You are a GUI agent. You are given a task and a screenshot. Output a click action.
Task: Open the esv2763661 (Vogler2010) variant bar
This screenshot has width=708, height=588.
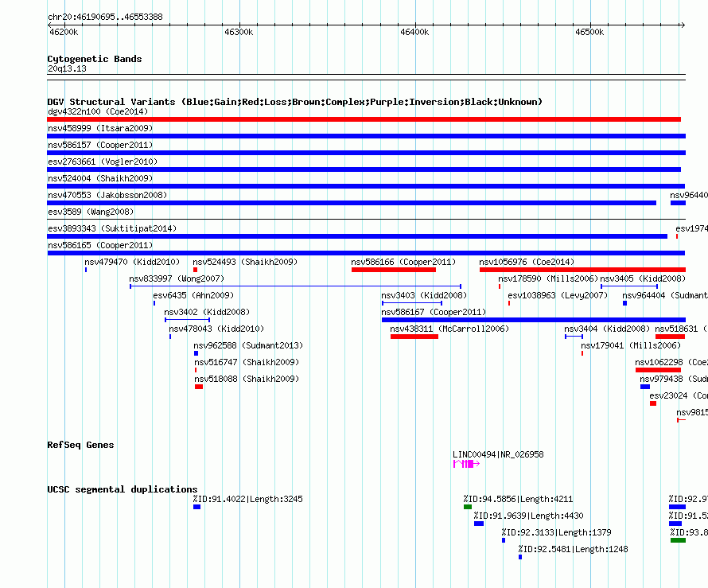[x=364, y=169]
